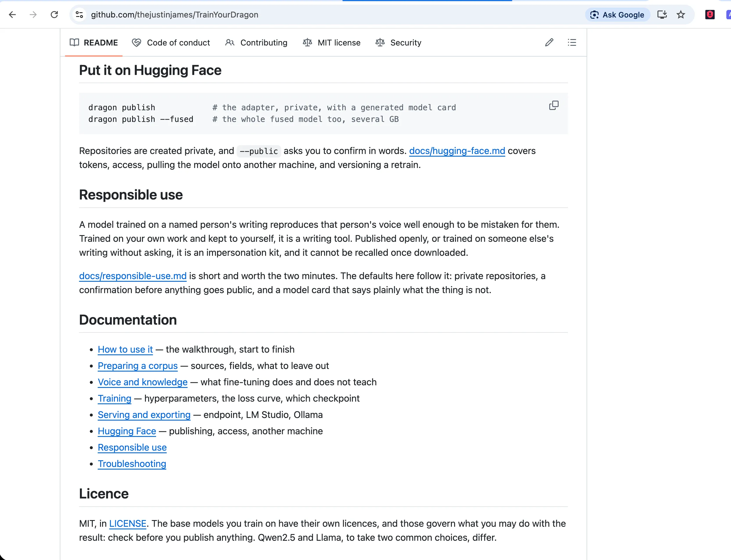
Task: Open the Serving and exporting doc
Action: tap(144, 415)
